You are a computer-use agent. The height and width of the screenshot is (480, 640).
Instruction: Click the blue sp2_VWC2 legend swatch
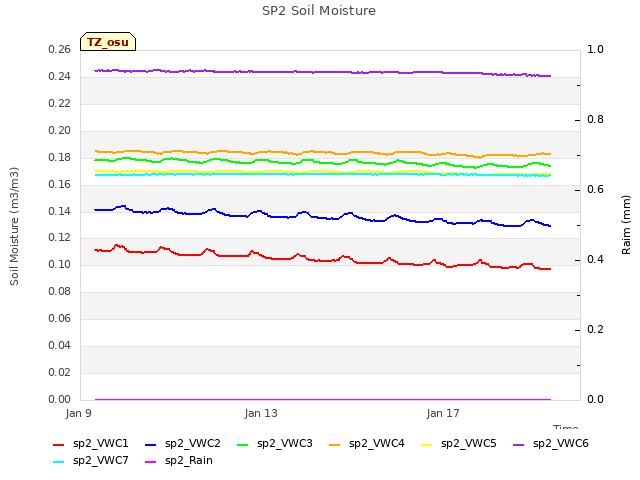pos(151,445)
